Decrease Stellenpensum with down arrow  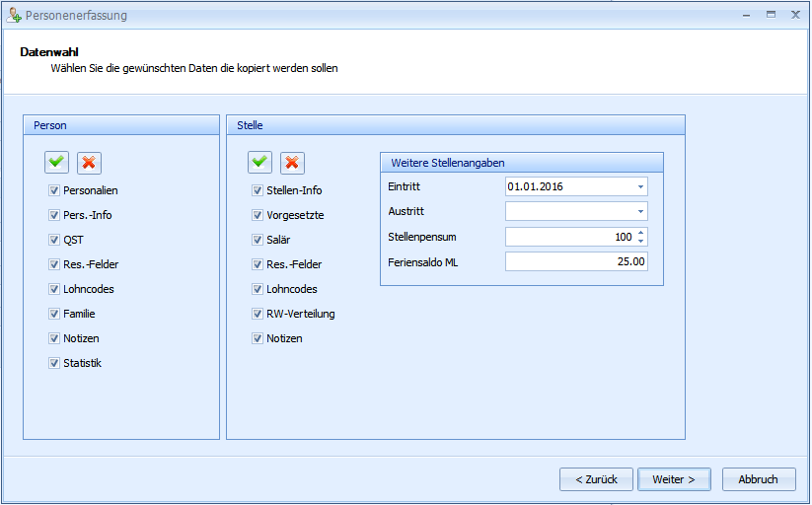(x=640, y=241)
